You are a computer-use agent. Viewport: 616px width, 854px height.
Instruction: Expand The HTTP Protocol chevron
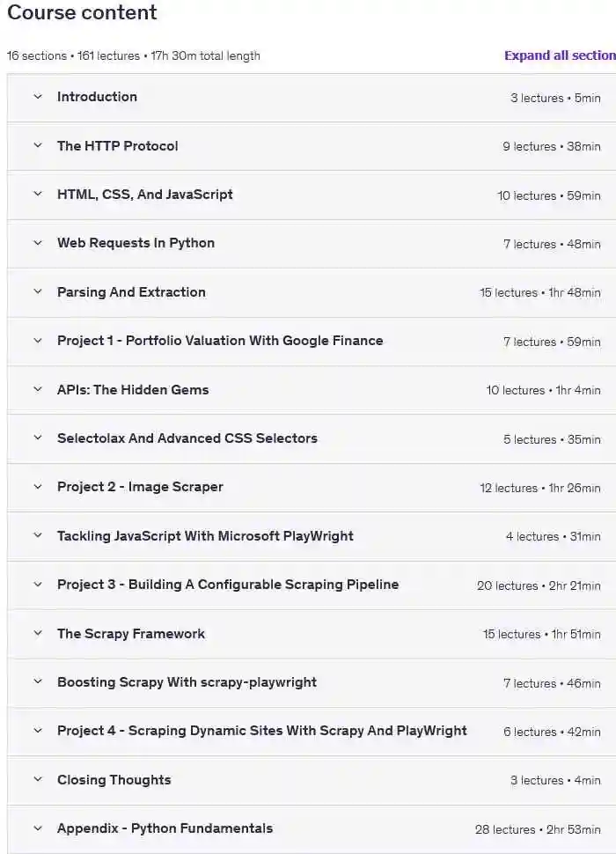click(38, 146)
